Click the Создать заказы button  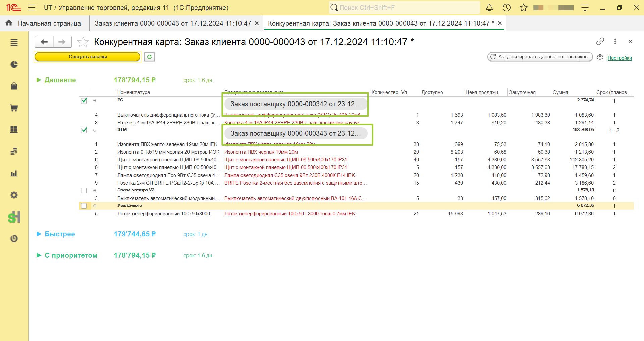(88, 57)
